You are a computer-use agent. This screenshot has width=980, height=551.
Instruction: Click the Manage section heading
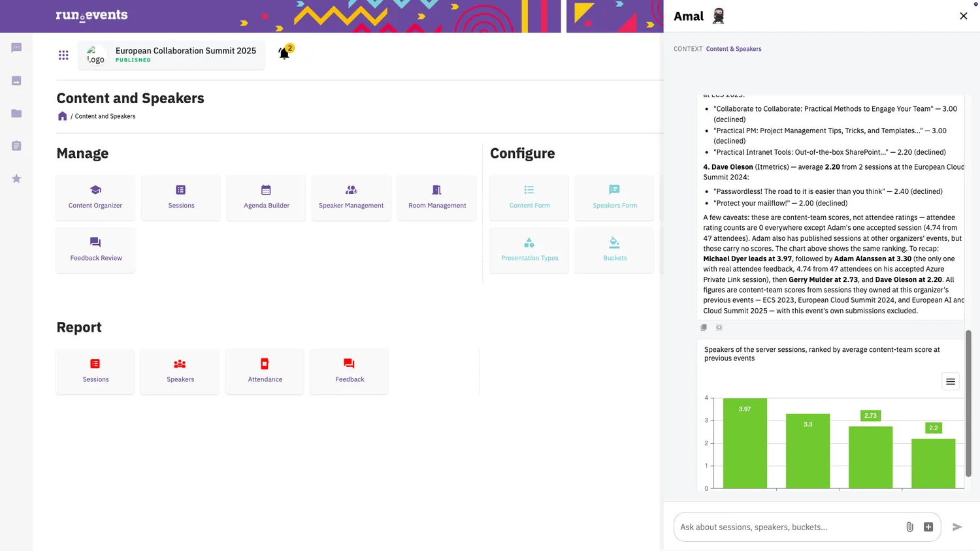point(82,153)
